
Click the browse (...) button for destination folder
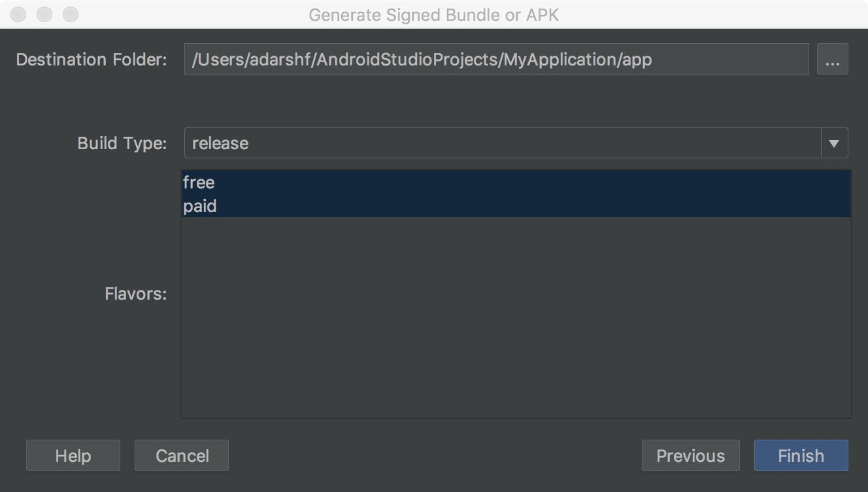832,60
